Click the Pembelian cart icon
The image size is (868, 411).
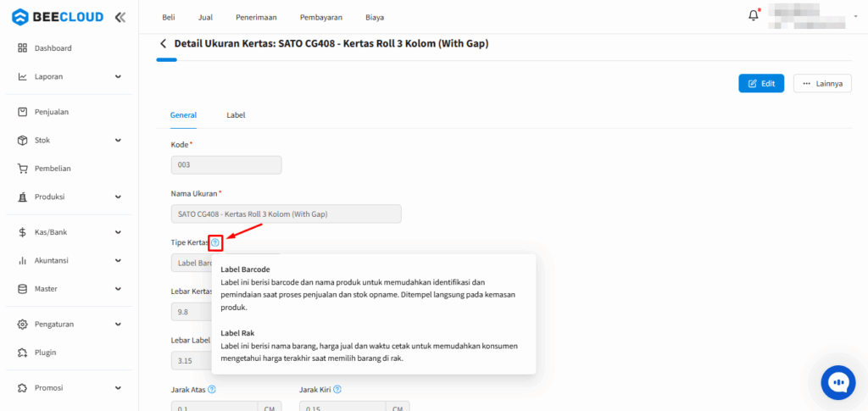click(23, 168)
